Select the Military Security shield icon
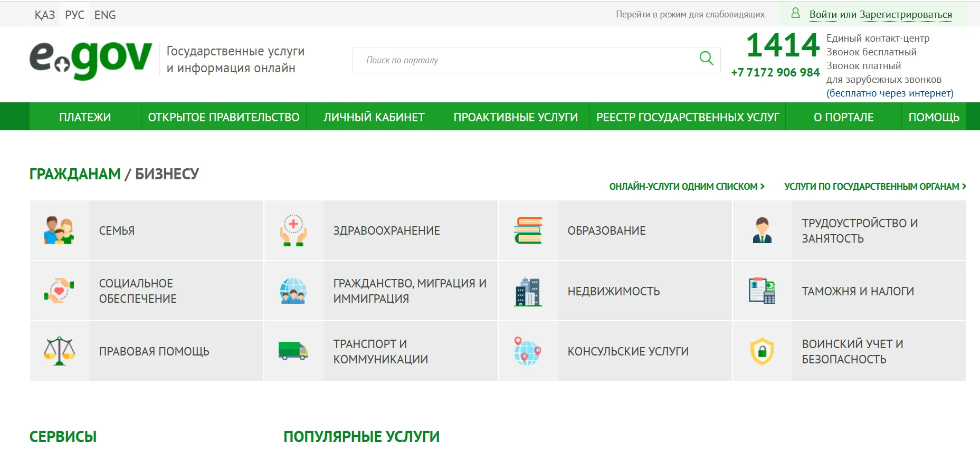Viewport: 980px width, 452px height. tap(762, 351)
